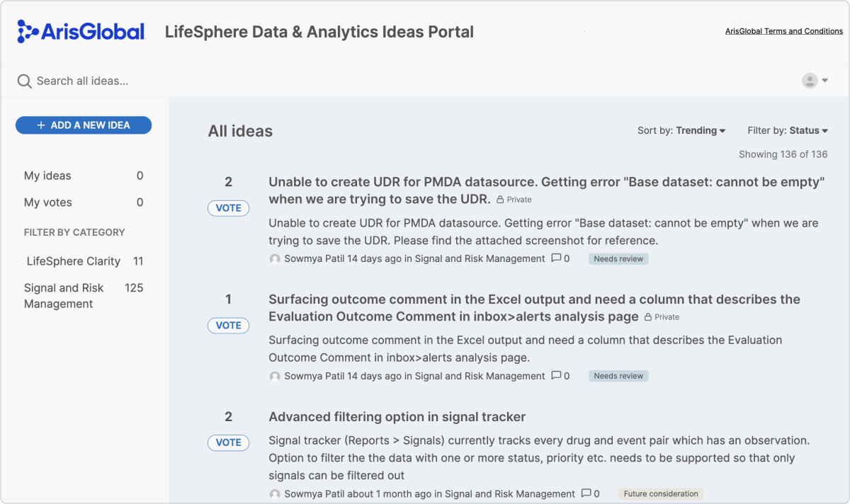The image size is (850, 504).
Task: Select My votes in sidebar
Action: click(x=84, y=202)
